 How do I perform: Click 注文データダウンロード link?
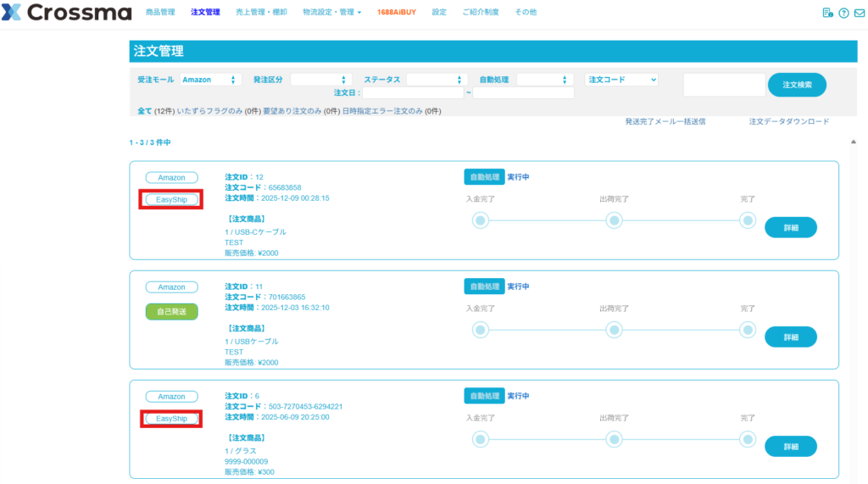click(788, 121)
